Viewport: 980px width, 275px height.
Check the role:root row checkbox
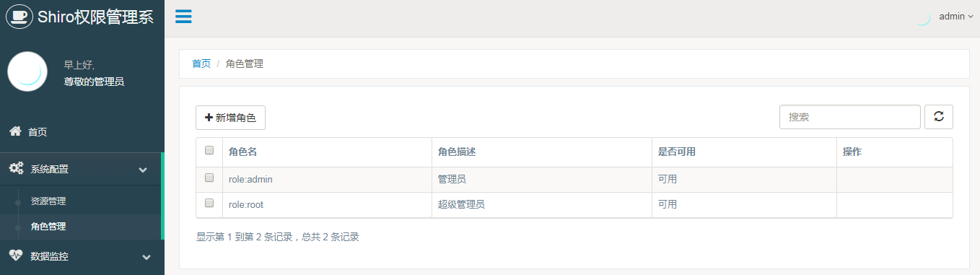pos(209,204)
